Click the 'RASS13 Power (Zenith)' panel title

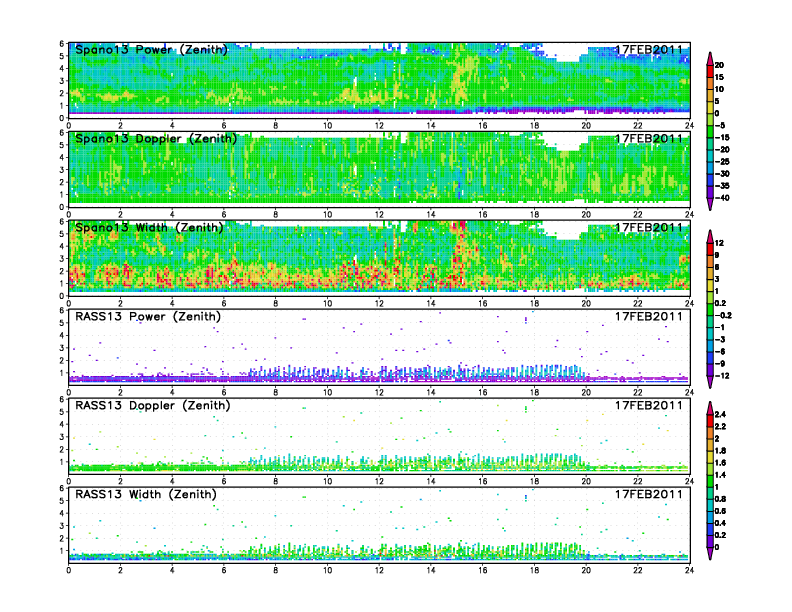[148, 317]
